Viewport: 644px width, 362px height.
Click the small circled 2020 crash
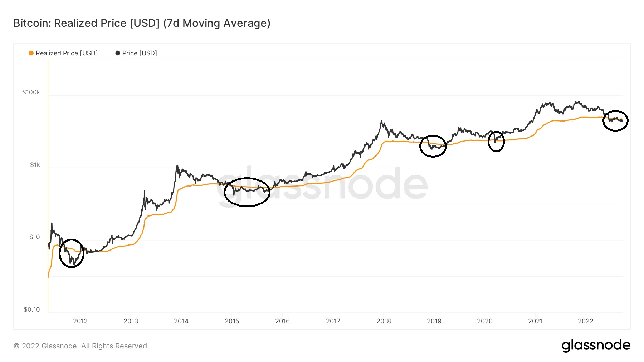tap(496, 141)
